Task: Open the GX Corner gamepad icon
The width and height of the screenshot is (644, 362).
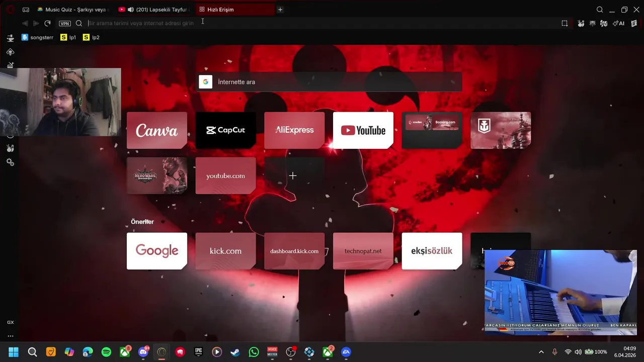Action: pos(26,10)
